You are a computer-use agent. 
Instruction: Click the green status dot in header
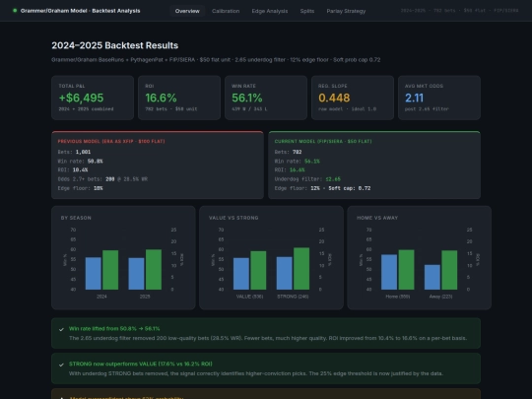click(x=15, y=11)
